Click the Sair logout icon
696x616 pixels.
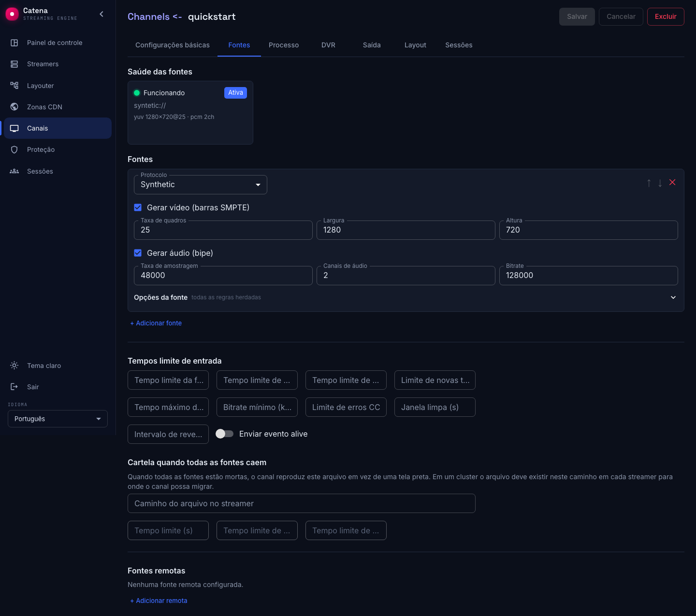point(14,387)
